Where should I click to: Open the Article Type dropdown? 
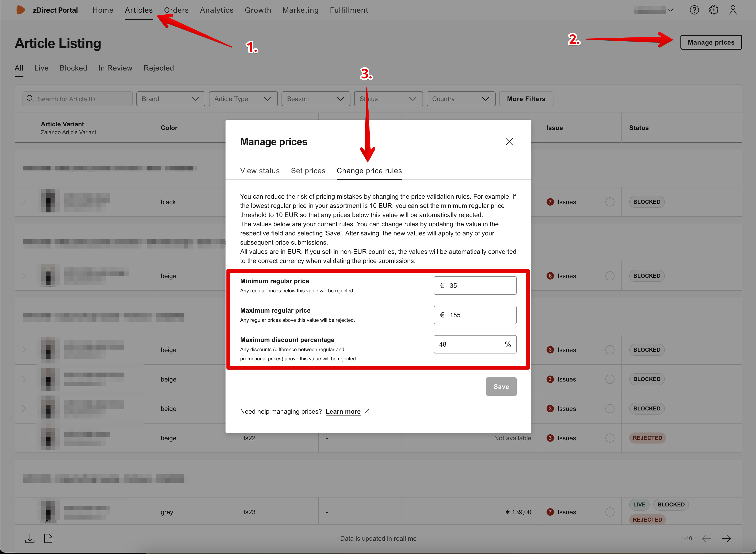pyautogui.click(x=243, y=99)
